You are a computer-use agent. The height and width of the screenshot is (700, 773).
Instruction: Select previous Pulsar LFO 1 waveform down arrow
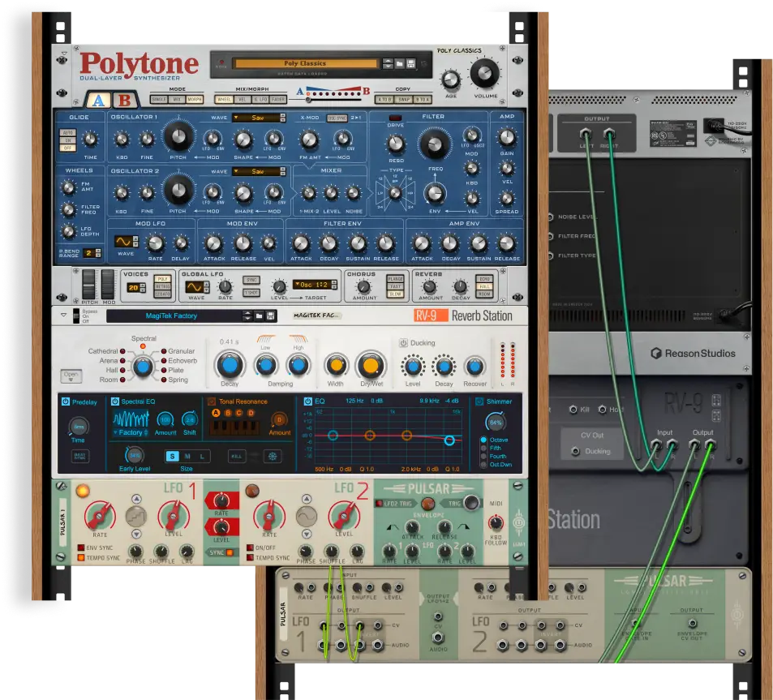(x=136, y=534)
